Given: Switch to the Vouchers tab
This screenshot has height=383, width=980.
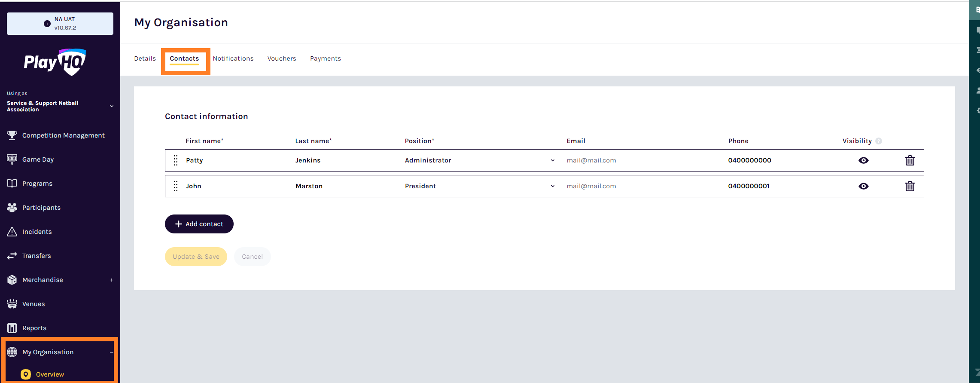Looking at the screenshot, I should tap(282, 58).
